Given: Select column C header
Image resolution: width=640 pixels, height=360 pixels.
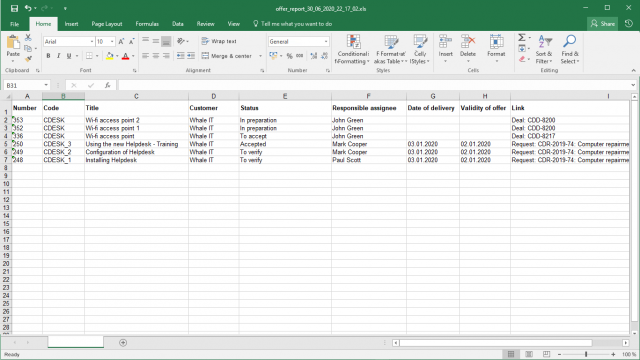Looking at the screenshot, I should (x=136, y=96).
